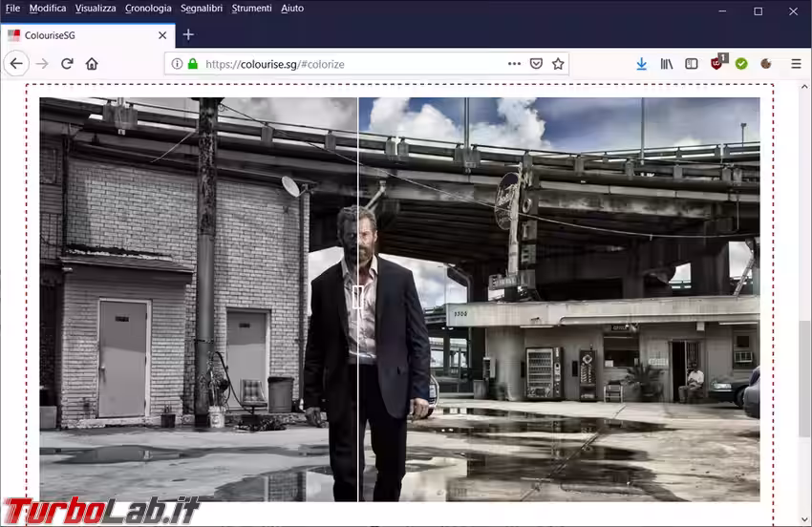Open a new tab

(188, 34)
